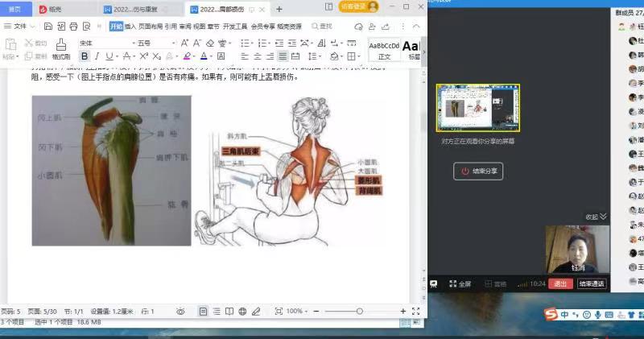Click the new tab plus icon

(279, 9)
